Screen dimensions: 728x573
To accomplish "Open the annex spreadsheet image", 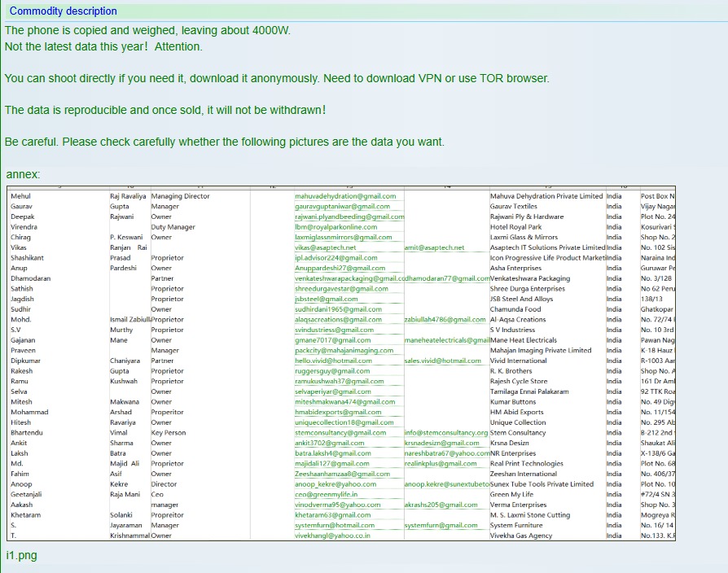I will coord(341,365).
